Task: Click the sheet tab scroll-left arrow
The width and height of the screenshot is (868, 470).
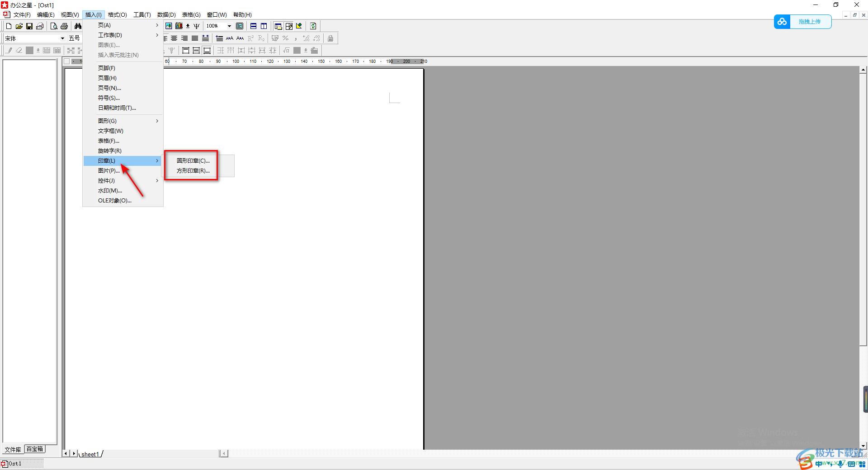Action: pos(66,453)
